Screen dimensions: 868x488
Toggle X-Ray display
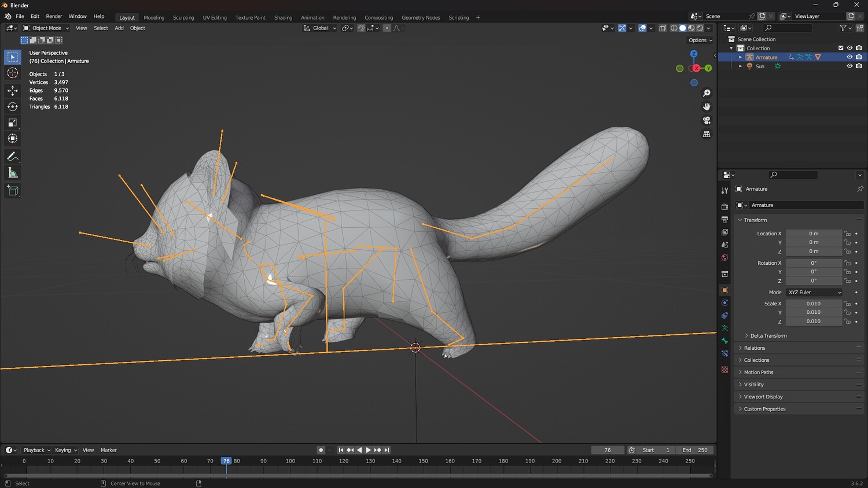663,28
